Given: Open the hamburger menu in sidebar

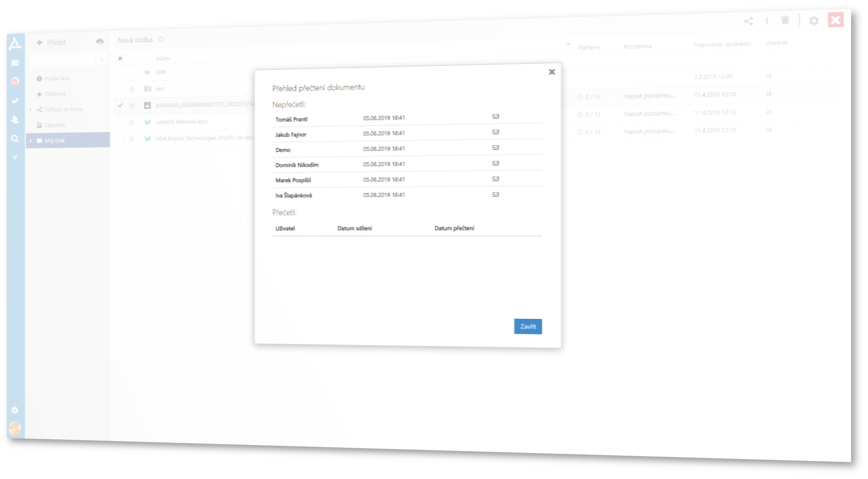Looking at the screenshot, I should pyautogui.click(x=15, y=63).
